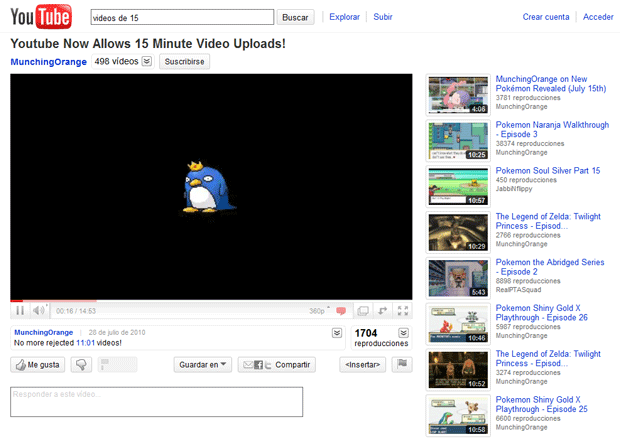Click the 'Responder a este vídeo' comment box
This screenshot has width=620, height=438.
[x=157, y=402]
